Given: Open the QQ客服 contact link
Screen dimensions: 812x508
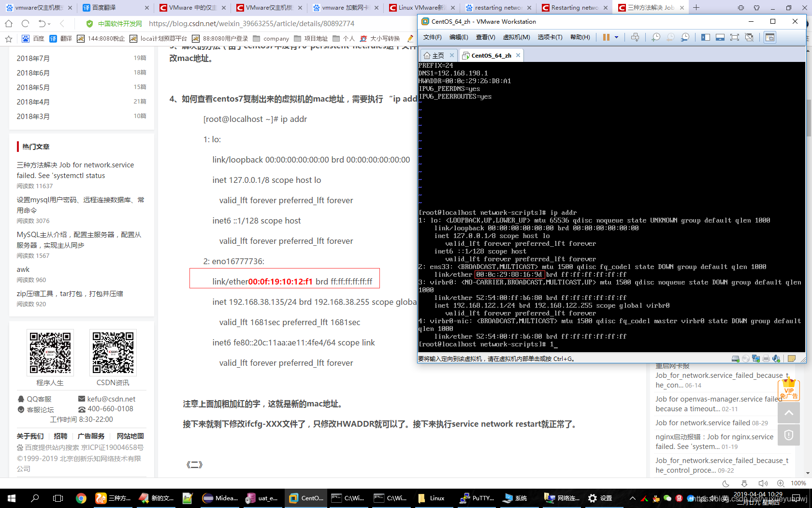Looking at the screenshot, I should click(34, 399).
